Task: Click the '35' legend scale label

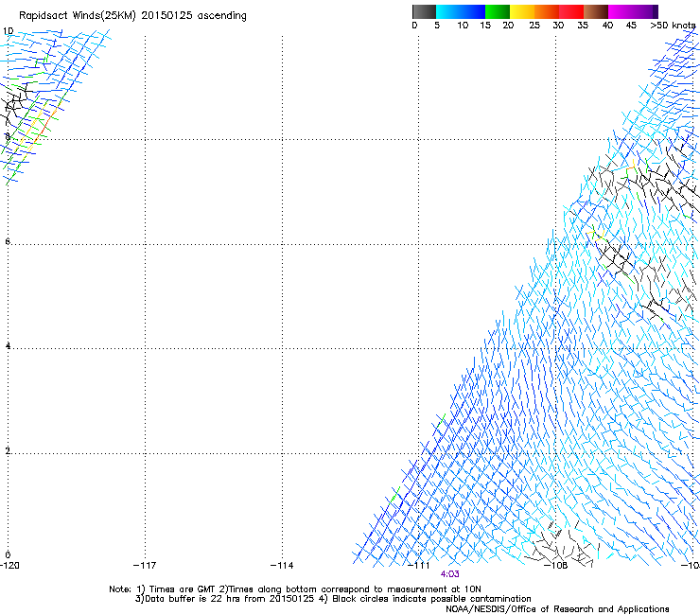Action: [583, 26]
